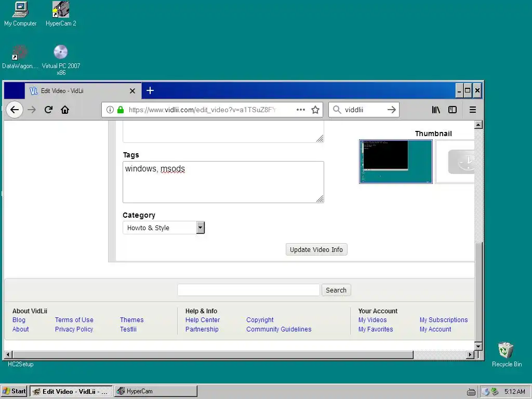Click the browser forward arrow
Screen dimensions: 532x399
(32, 110)
